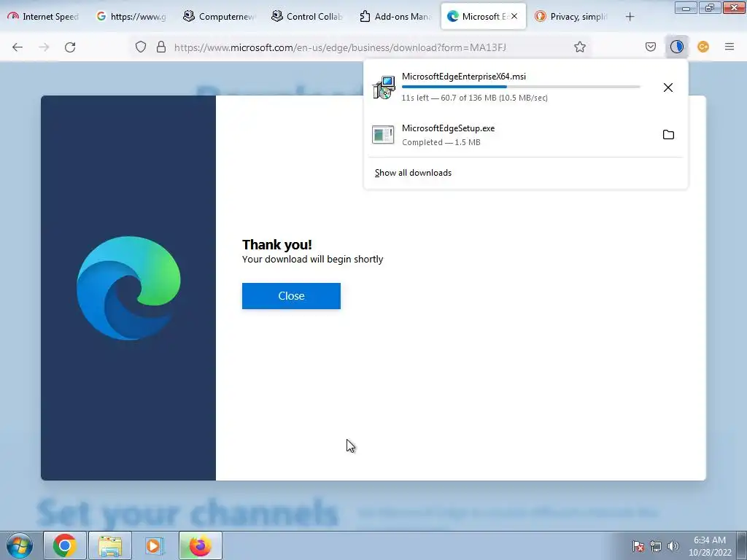Viewport: 747px width, 560px height.
Task: Click the MicrosoftEdgeSetup.exe file name
Action: click(x=449, y=128)
